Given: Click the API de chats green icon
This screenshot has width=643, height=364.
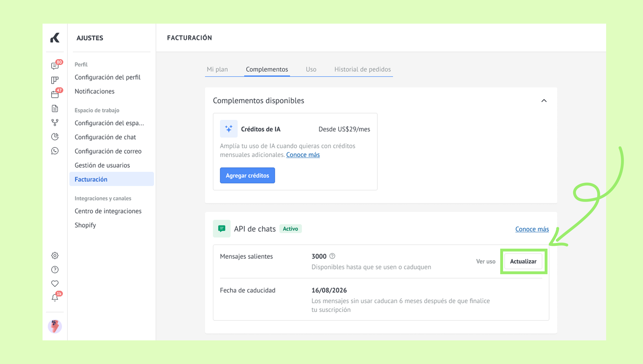Looking at the screenshot, I should 222,229.
